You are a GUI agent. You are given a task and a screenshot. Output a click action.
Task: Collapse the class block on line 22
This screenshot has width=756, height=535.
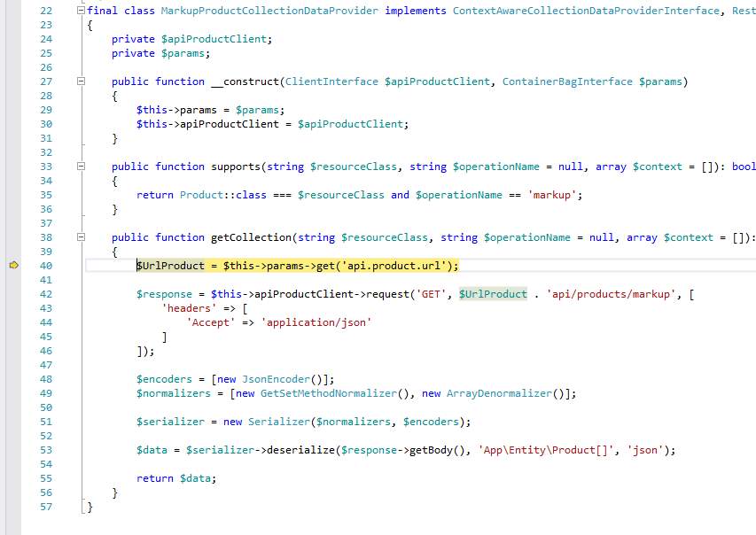(x=81, y=10)
